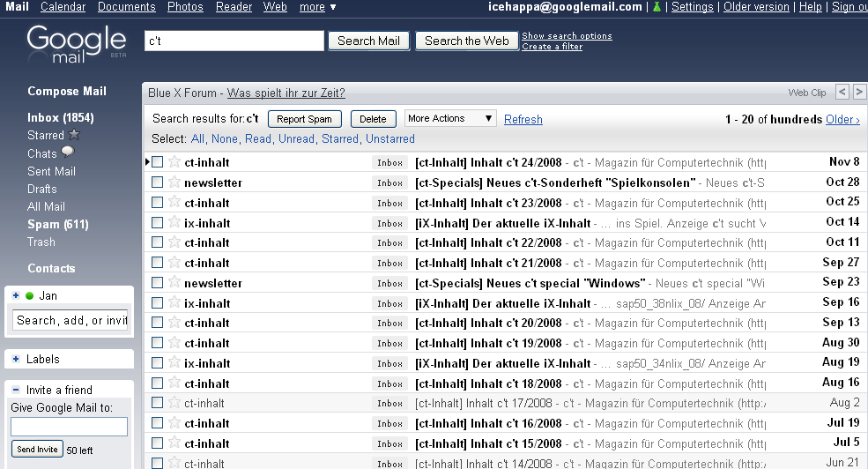Open the More Actions dropdown
The width and height of the screenshot is (868, 469).
[450, 119]
